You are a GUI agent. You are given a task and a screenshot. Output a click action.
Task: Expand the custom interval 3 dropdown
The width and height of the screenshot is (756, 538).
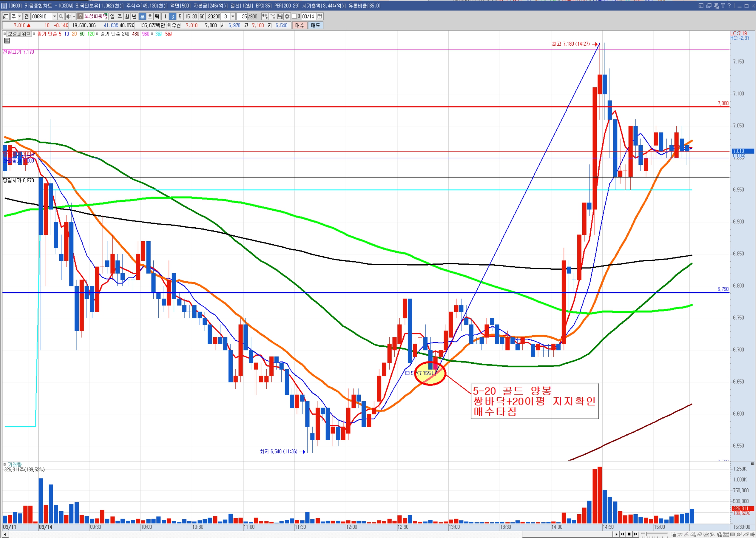coord(233,16)
